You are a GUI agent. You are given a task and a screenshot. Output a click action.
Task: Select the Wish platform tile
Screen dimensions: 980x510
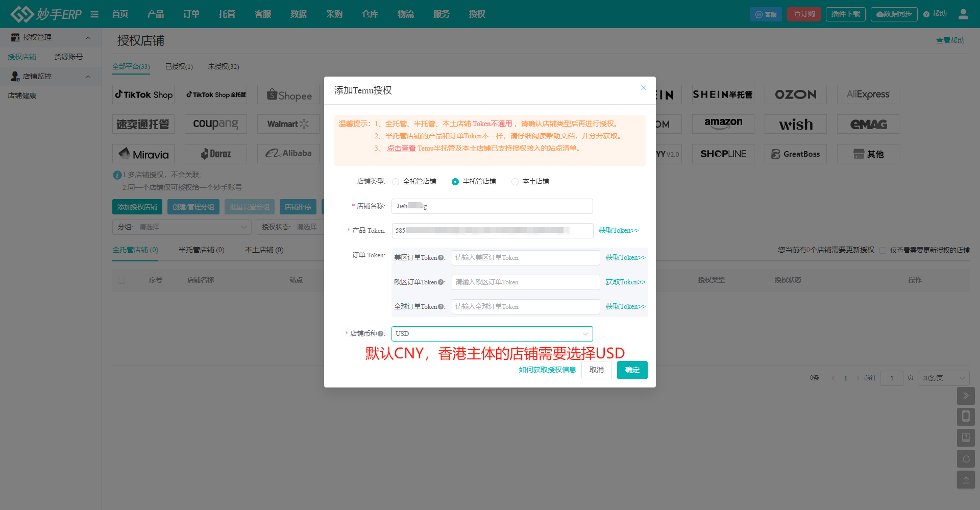coord(796,124)
